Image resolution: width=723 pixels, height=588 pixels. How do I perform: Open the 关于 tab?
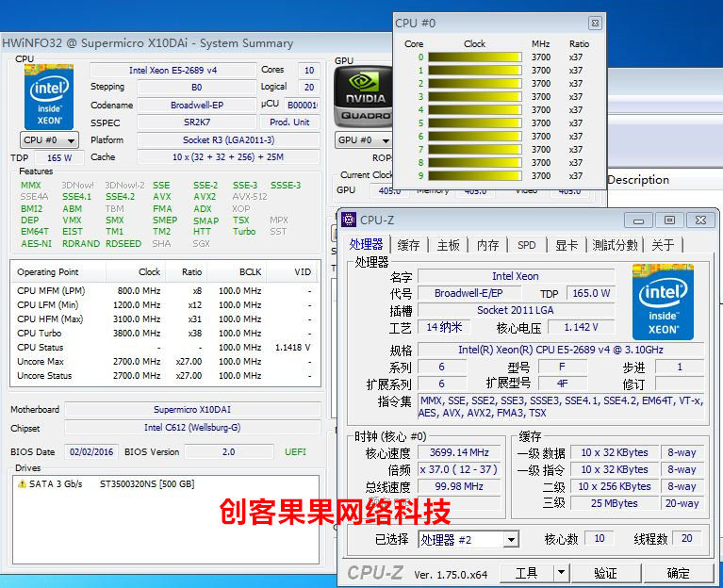click(x=663, y=245)
